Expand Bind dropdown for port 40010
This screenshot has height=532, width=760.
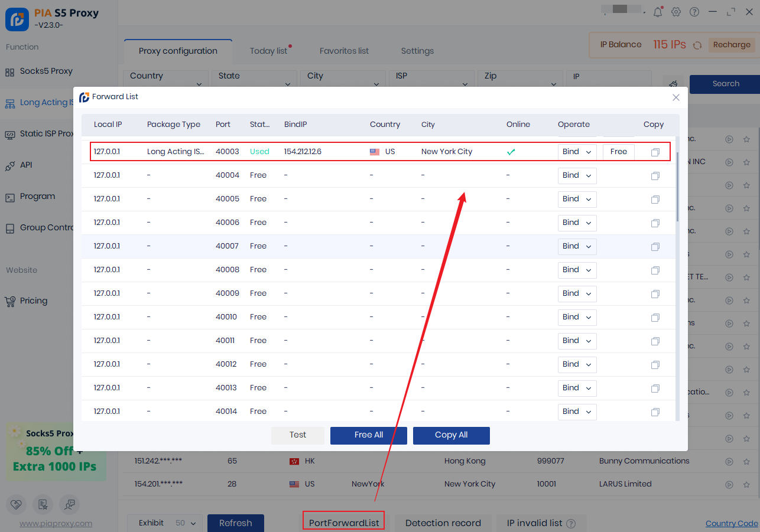(x=577, y=317)
